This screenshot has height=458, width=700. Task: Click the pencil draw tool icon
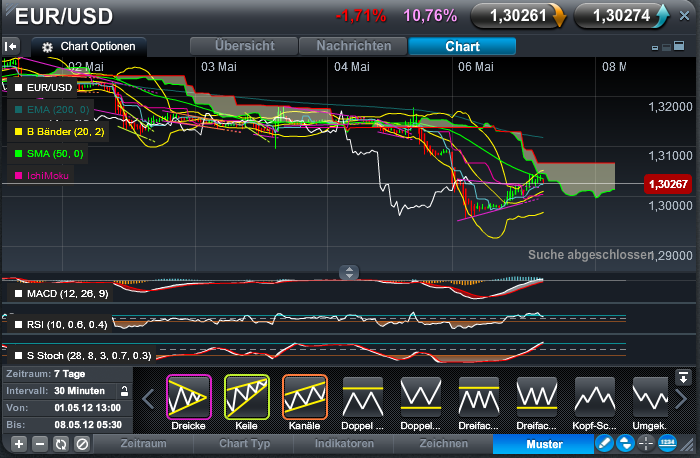click(x=604, y=443)
